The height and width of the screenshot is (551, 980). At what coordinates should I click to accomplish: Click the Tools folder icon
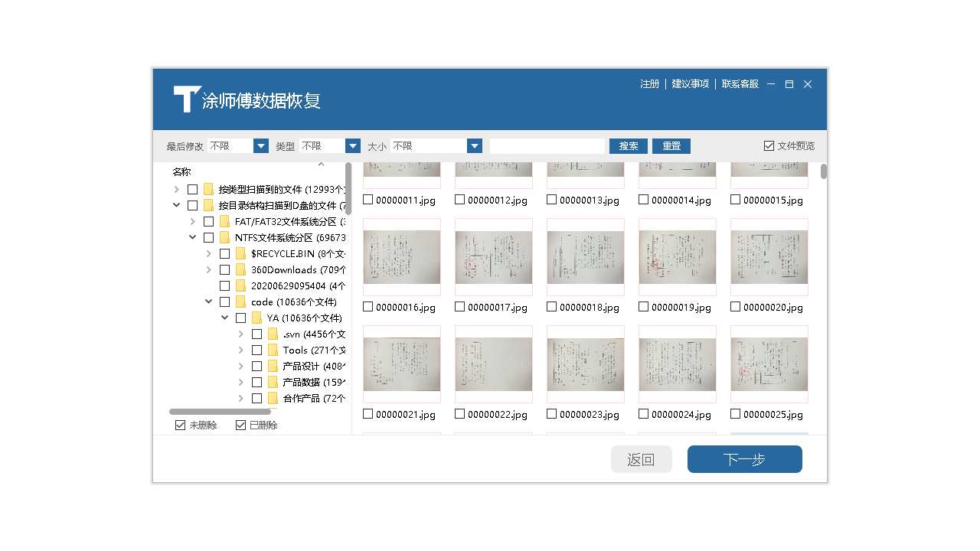[x=273, y=350]
